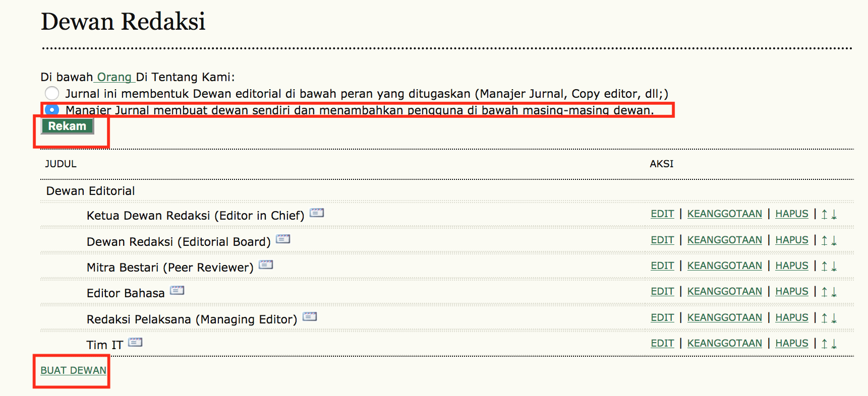Move Editor Bahasa up with arrow
The height and width of the screenshot is (396, 868).
pos(824,292)
